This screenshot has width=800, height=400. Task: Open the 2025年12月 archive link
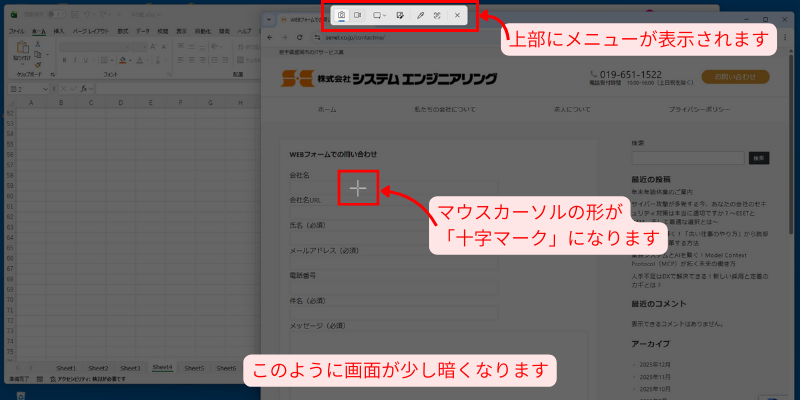656,365
